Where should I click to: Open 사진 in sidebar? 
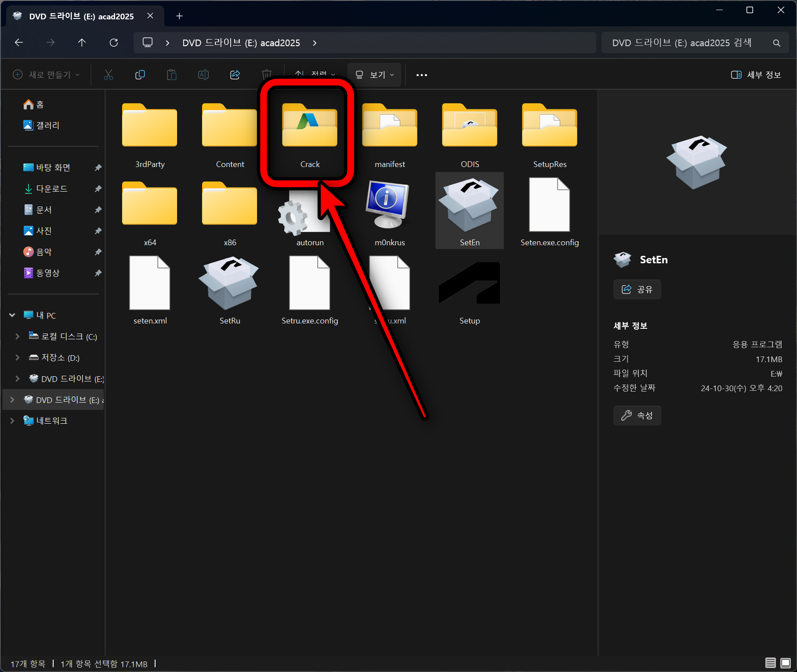[x=37, y=231]
